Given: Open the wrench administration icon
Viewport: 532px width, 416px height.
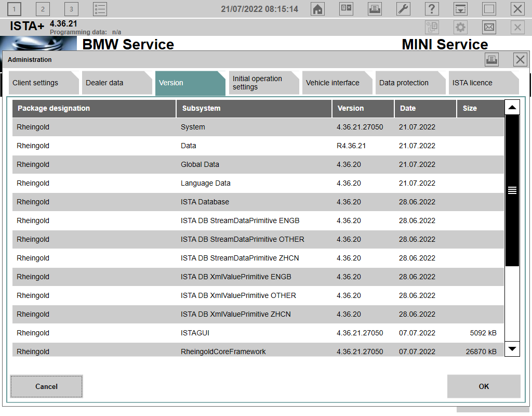Looking at the screenshot, I should click(403, 9).
